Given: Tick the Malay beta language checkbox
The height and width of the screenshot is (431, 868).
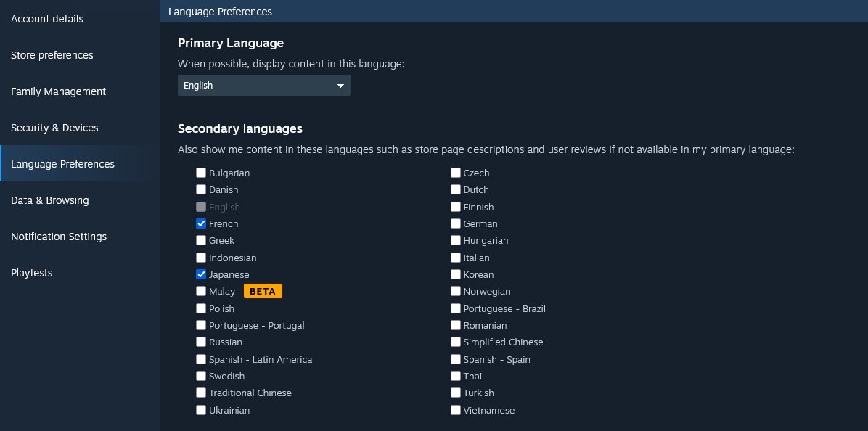Looking at the screenshot, I should [x=201, y=291].
